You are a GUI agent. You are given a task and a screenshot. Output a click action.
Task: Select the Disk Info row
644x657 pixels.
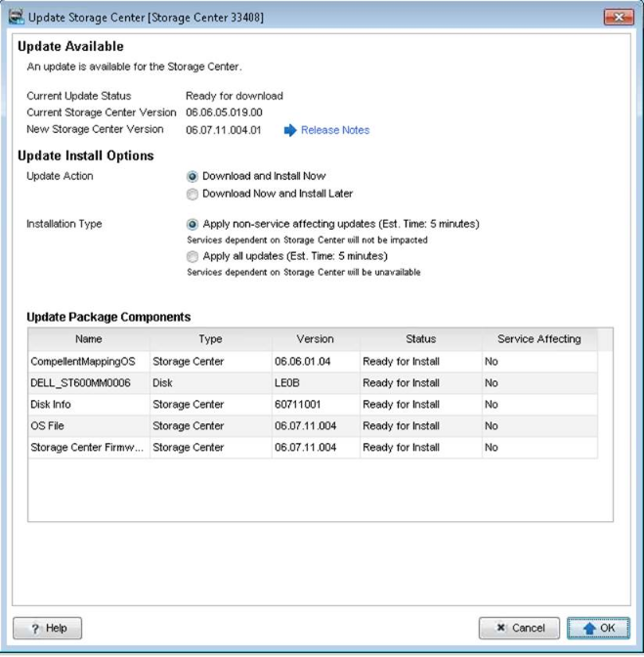pos(313,405)
